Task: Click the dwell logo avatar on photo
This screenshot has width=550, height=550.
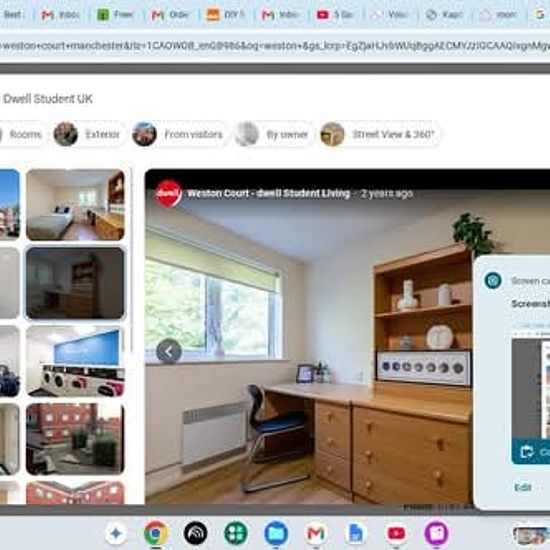Action: (x=168, y=193)
